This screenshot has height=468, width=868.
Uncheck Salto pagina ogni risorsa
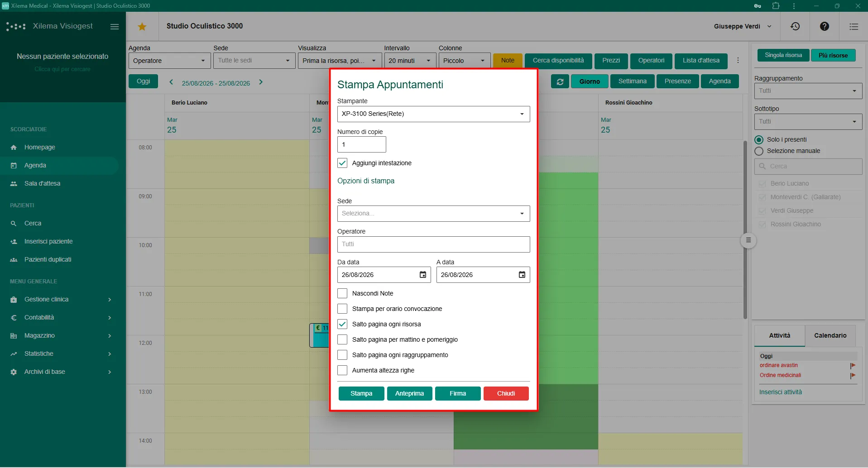pyautogui.click(x=342, y=324)
